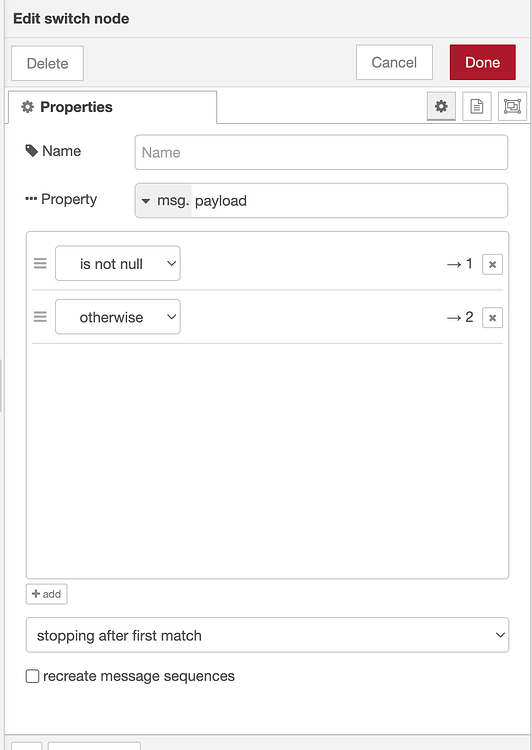
Task: Open node appearance settings icon
Action: click(x=512, y=106)
